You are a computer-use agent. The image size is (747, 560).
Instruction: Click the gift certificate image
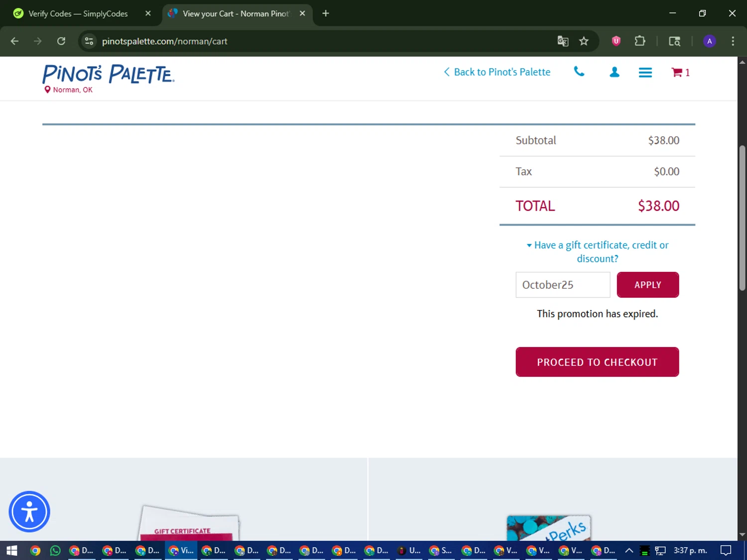188,523
